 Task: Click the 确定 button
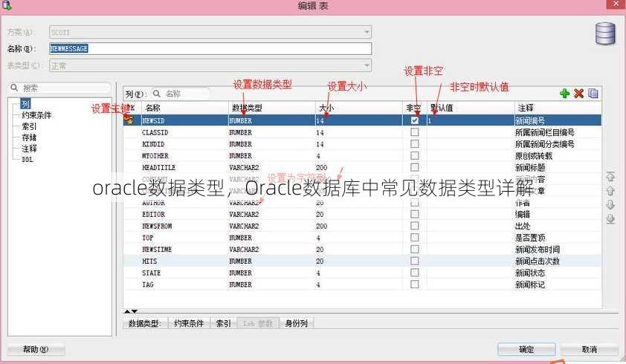click(526, 349)
